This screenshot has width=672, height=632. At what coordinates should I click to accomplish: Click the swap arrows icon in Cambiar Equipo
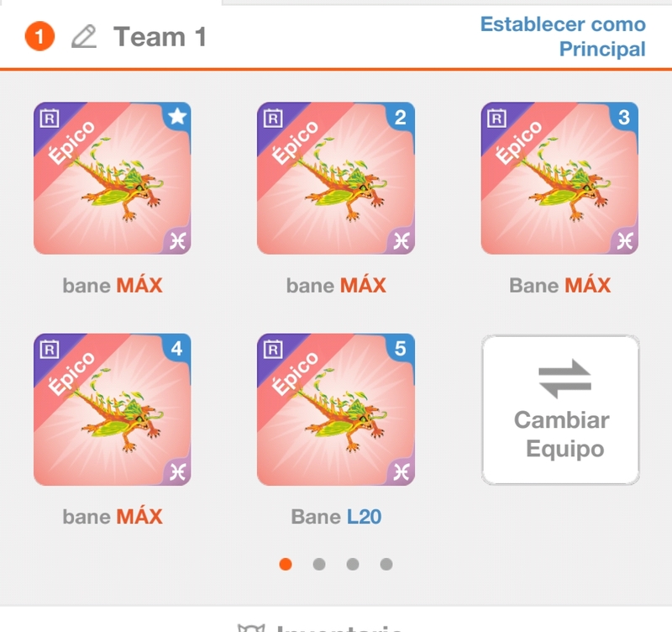click(x=564, y=379)
